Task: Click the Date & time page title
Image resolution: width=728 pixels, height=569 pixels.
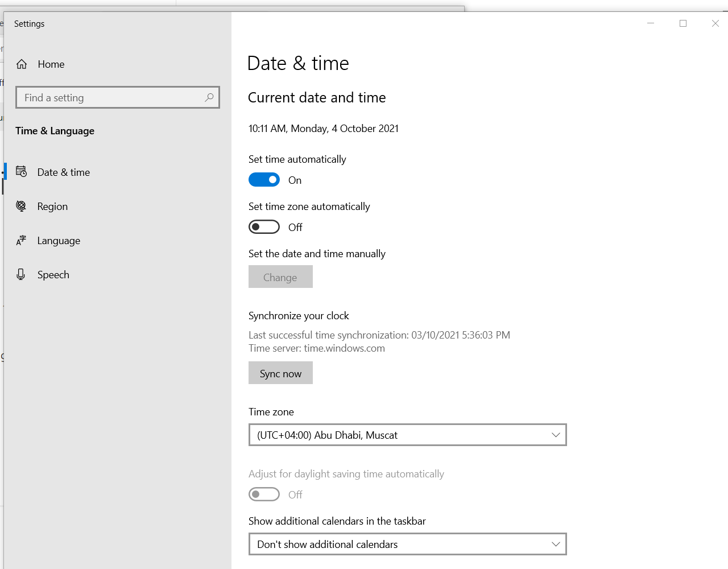Action: click(298, 63)
